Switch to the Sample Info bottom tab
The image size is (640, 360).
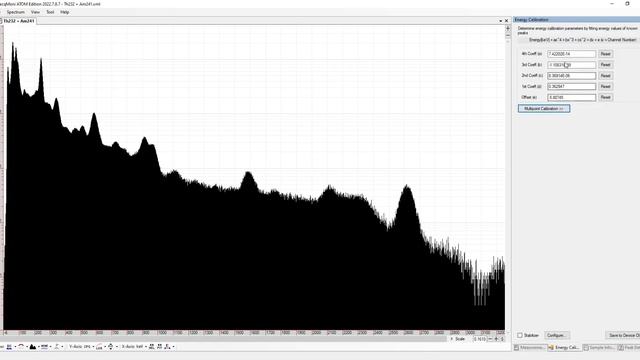(x=599, y=347)
